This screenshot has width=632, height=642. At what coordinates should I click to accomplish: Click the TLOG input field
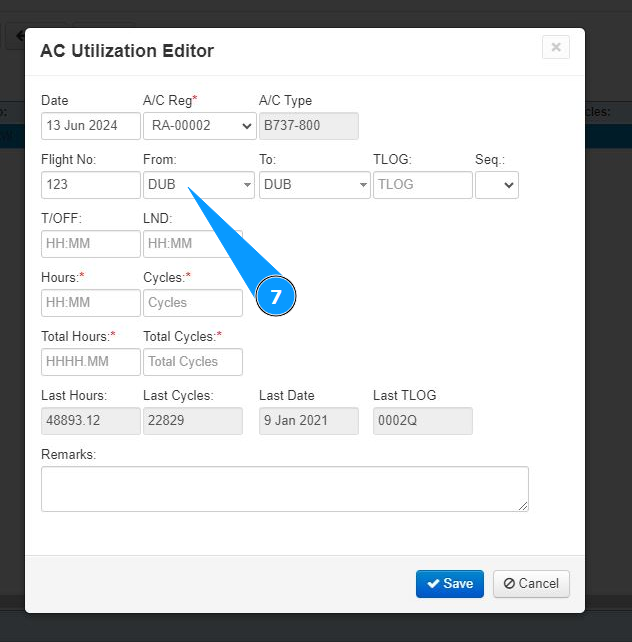(422, 185)
